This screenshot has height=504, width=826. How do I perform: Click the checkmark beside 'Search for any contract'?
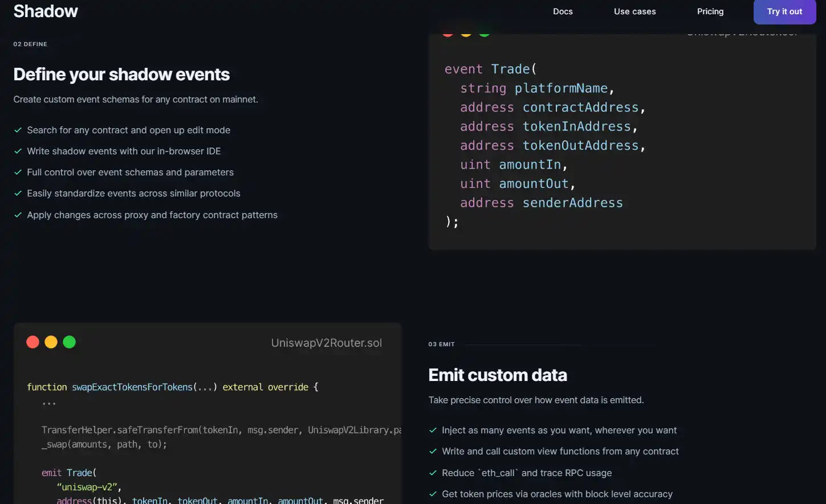pyautogui.click(x=18, y=130)
